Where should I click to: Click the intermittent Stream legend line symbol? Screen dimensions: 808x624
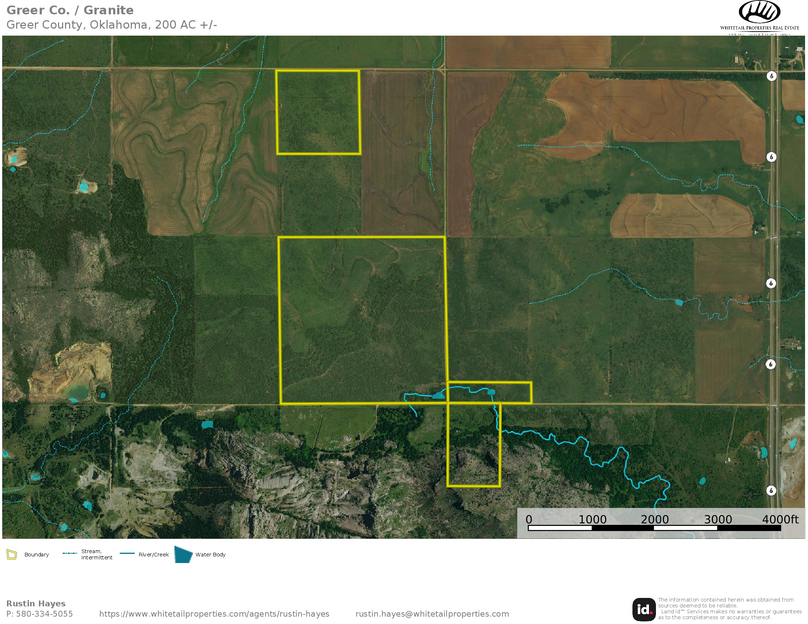[x=69, y=554]
